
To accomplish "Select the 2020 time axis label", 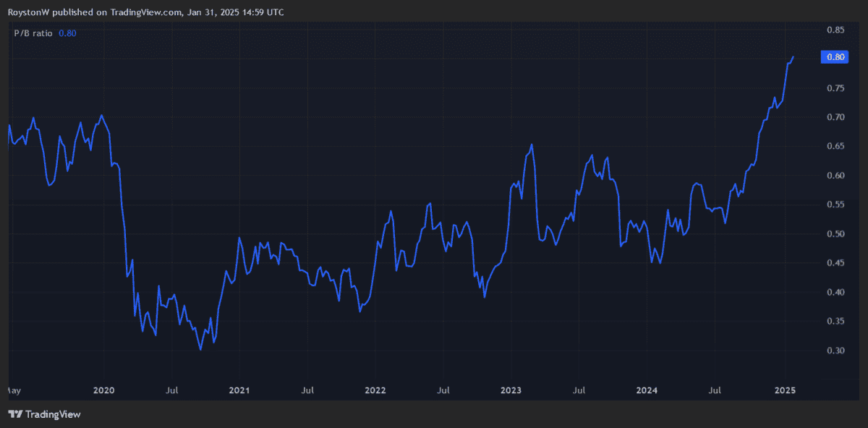I will pyautogui.click(x=104, y=391).
